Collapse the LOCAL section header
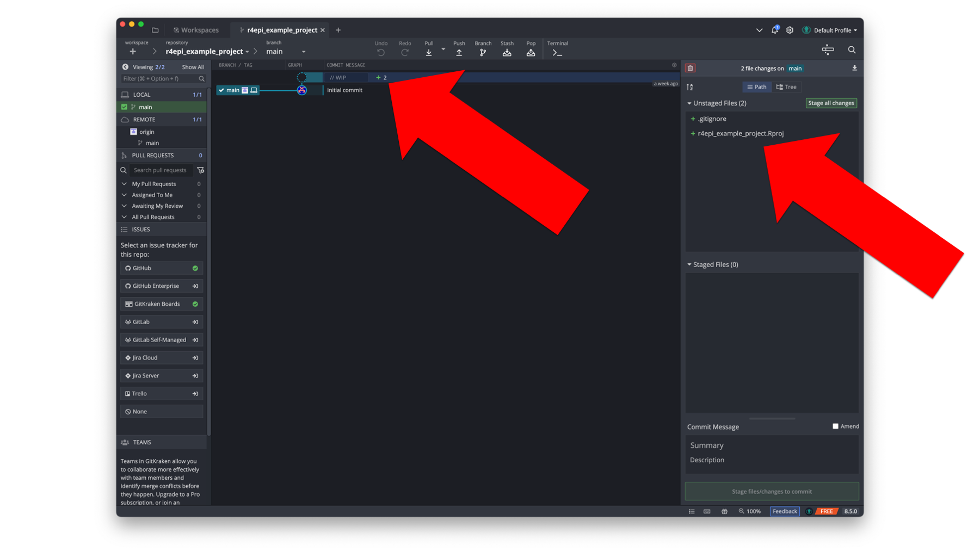Viewport: 980px width, 551px height. [162, 95]
